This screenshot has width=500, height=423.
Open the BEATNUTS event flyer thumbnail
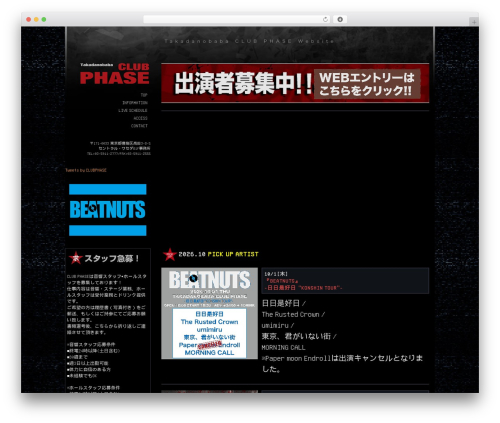coord(209,313)
